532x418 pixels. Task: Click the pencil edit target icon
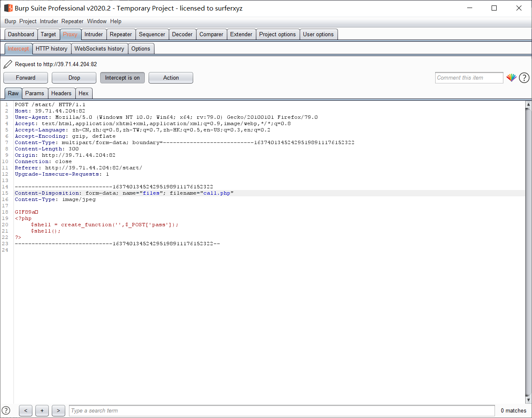pos(8,64)
